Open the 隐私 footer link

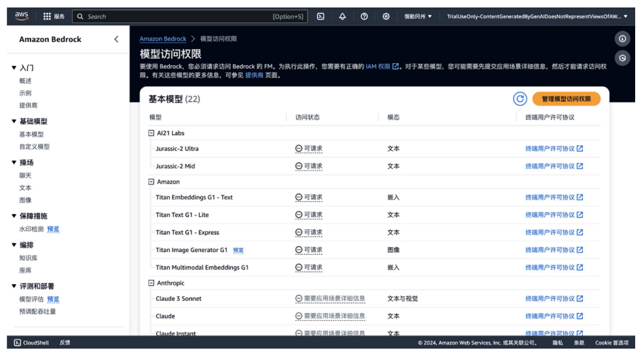point(557,342)
